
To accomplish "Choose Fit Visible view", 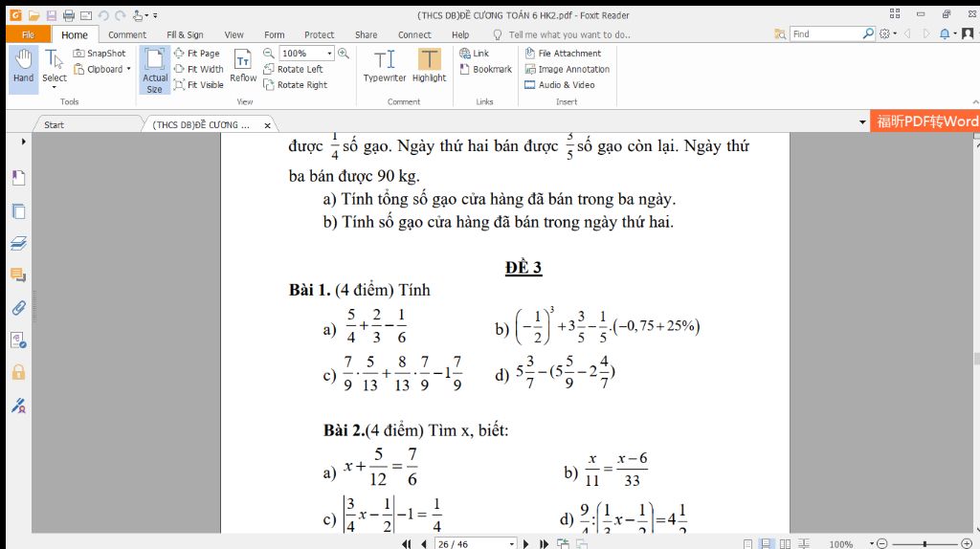I will click(x=199, y=84).
